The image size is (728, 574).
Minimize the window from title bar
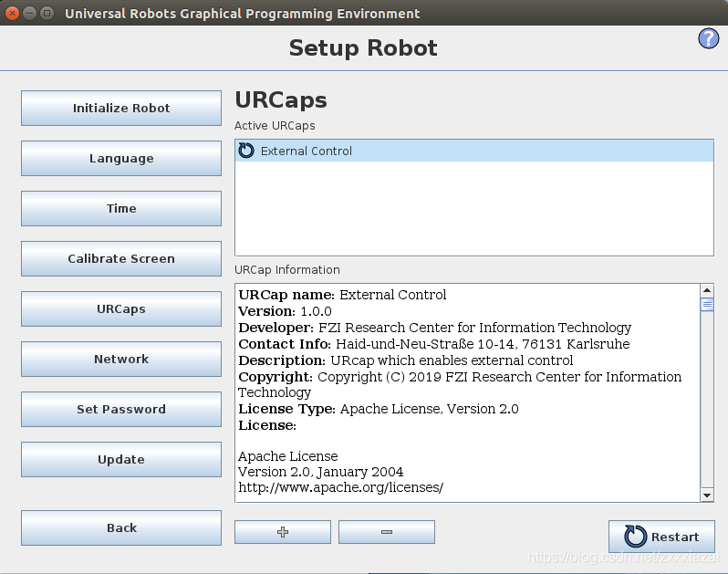(30, 13)
